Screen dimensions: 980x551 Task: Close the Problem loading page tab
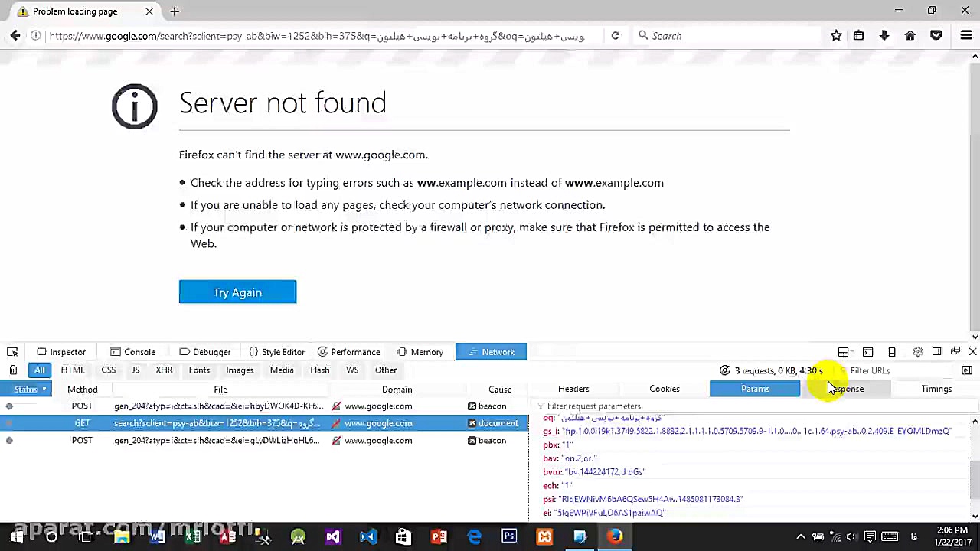click(149, 11)
